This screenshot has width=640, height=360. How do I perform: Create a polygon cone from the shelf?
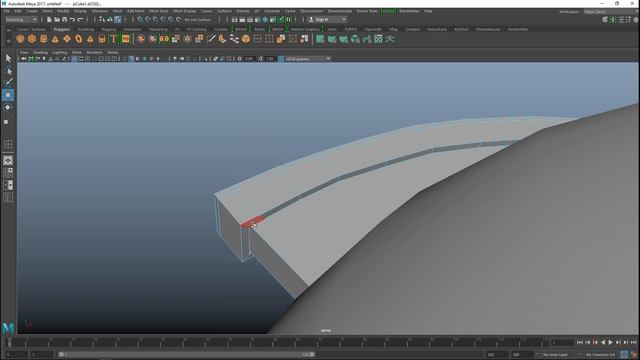tap(55, 39)
